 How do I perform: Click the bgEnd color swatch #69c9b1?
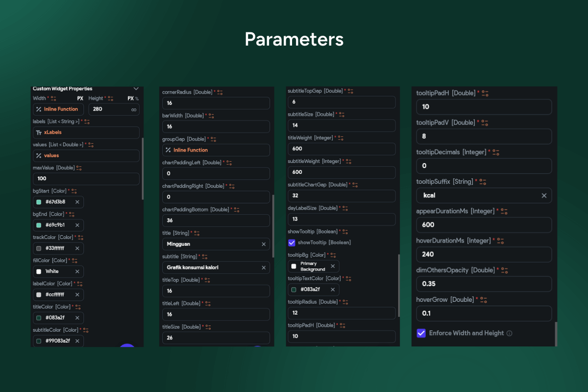coord(39,225)
